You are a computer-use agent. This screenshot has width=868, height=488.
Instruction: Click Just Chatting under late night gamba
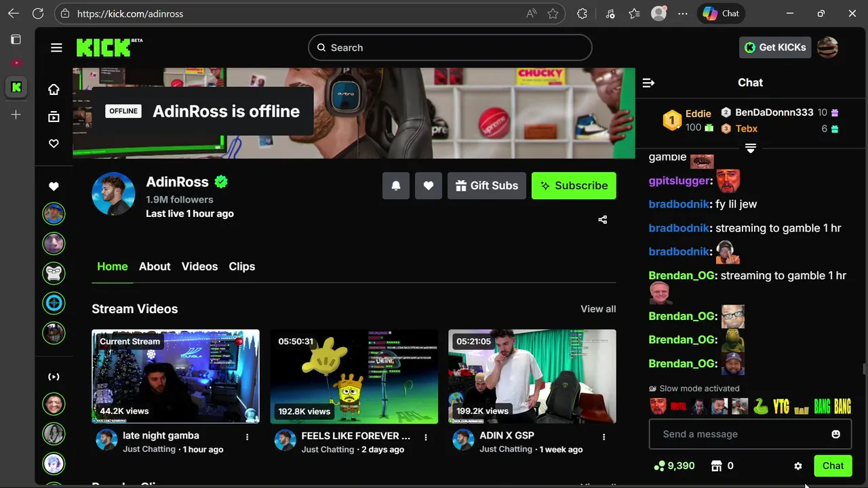149,449
